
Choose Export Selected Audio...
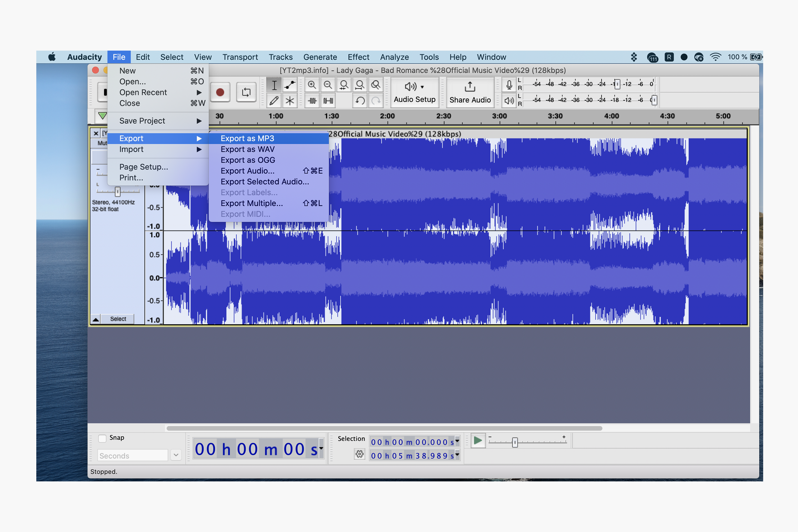coord(269,182)
